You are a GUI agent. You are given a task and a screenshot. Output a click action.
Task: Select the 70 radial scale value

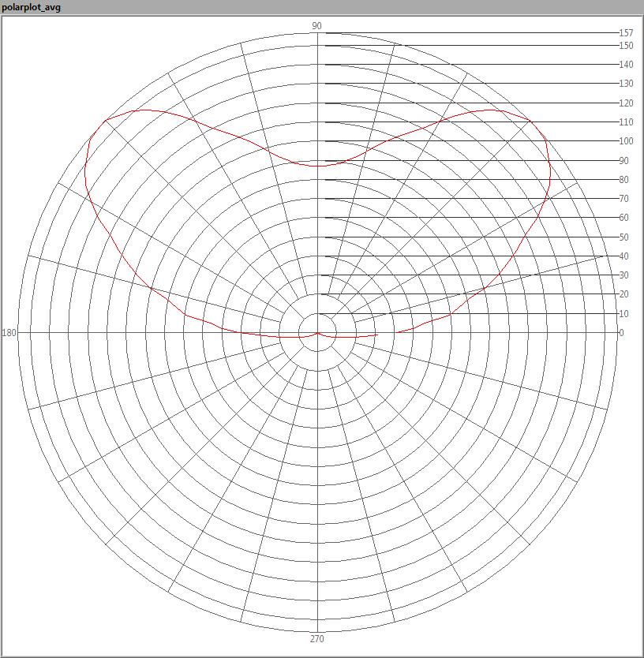click(x=623, y=199)
